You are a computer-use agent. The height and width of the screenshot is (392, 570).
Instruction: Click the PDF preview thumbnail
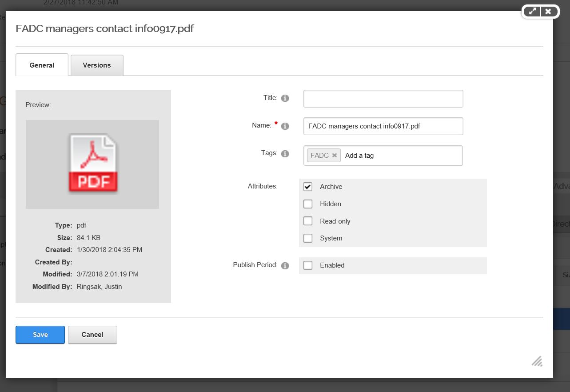click(x=92, y=164)
